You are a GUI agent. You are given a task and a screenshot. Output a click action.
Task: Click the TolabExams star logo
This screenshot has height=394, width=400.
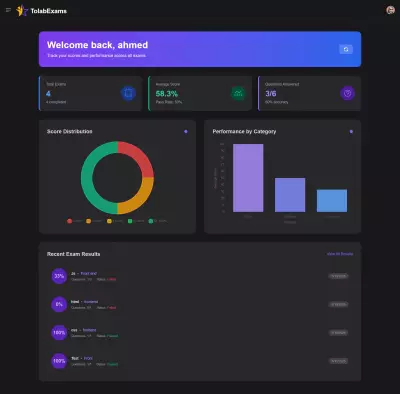(x=22, y=11)
